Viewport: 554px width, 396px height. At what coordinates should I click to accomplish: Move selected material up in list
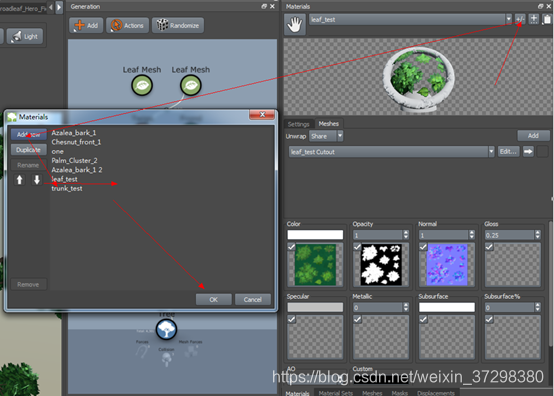pyautogui.click(x=19, y=180)
